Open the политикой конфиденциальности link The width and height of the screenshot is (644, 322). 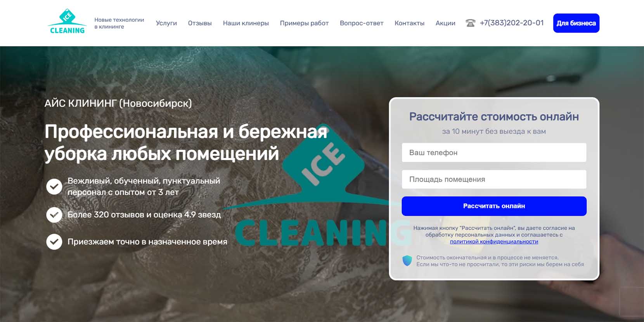(494, 241)
